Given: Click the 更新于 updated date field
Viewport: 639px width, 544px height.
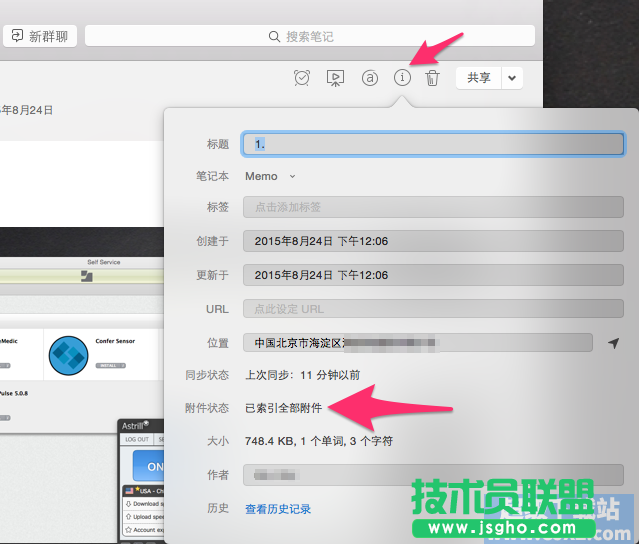Looking at the screenshot, I should coord(433,275).
